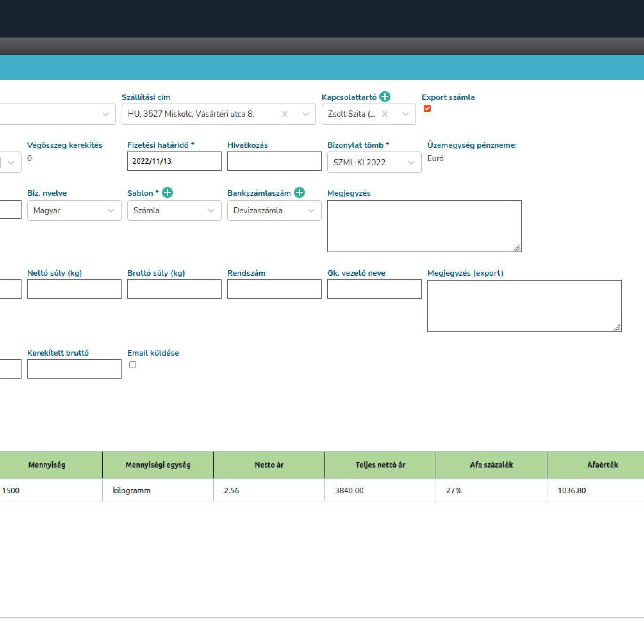Clear the Szállítási cím selection
644x644 pixels.
click(x=284, y=114)
